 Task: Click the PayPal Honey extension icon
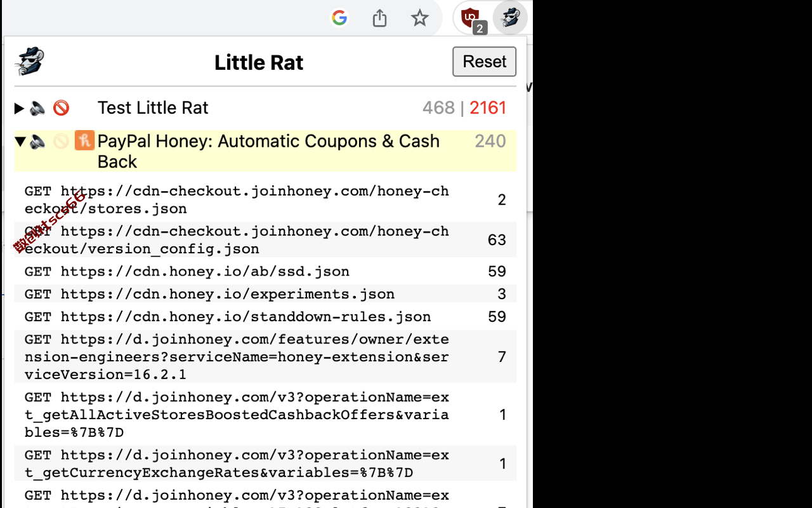pos(84,140)
